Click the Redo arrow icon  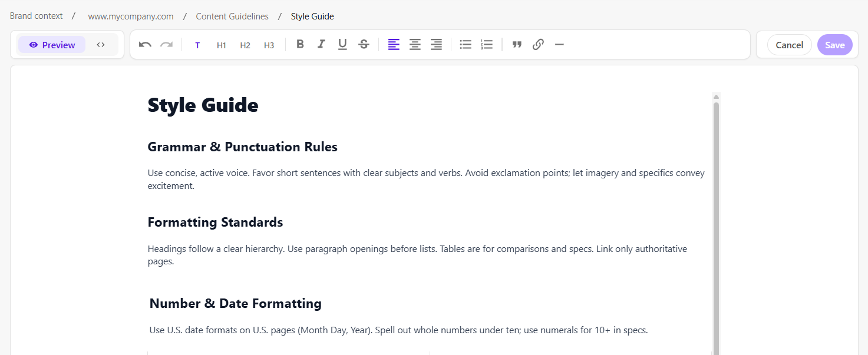click(167, 45)
